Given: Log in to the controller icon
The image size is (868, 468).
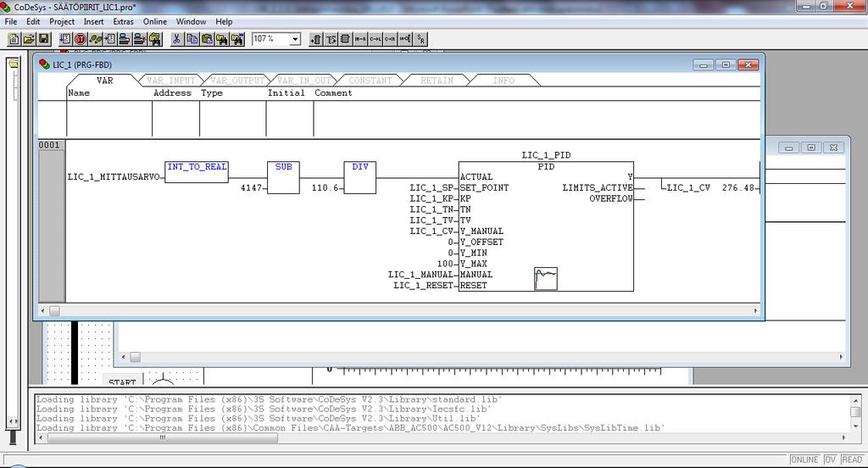Looking at the screenshot, I should click(x=124, y=39).
